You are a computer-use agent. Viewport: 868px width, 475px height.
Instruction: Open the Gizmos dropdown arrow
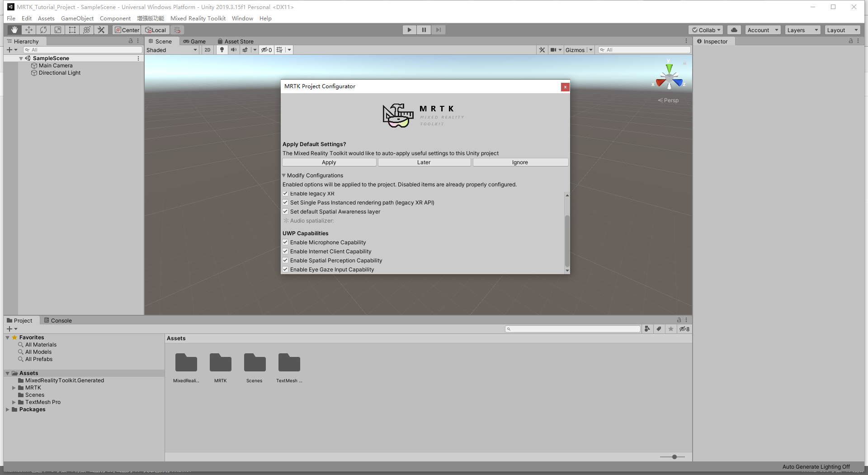pyautogui.click(x=590, y=50)
